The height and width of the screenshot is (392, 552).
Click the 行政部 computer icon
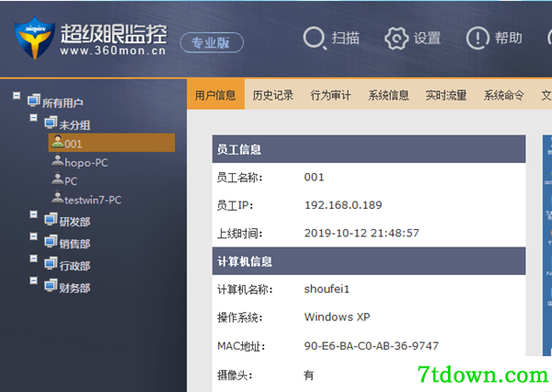[x=51, y=263]
